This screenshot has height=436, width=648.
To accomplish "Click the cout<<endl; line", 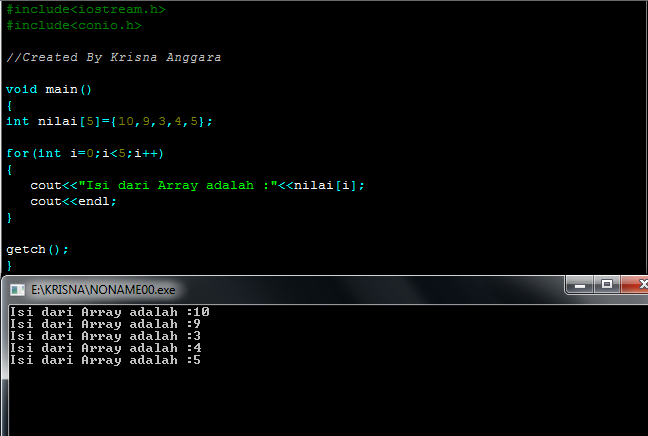I will tap(74, 201).
